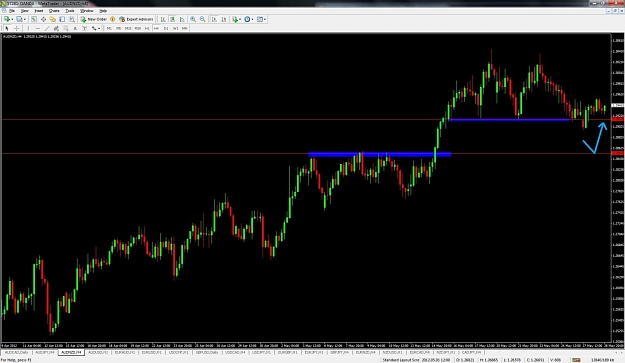625x363 pixels.
Task: Open the Help menu
Action: [x=103, y=11]
